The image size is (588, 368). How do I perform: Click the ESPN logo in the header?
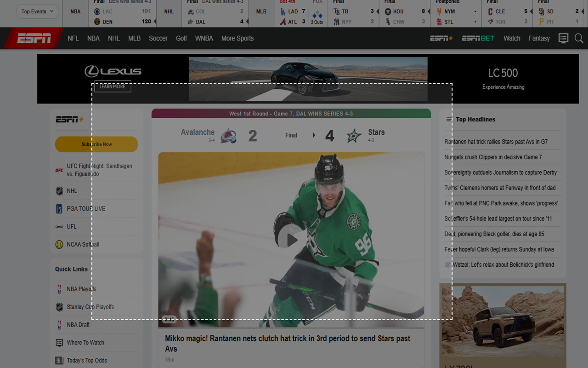pyautogui.click(x=34, y=39)
